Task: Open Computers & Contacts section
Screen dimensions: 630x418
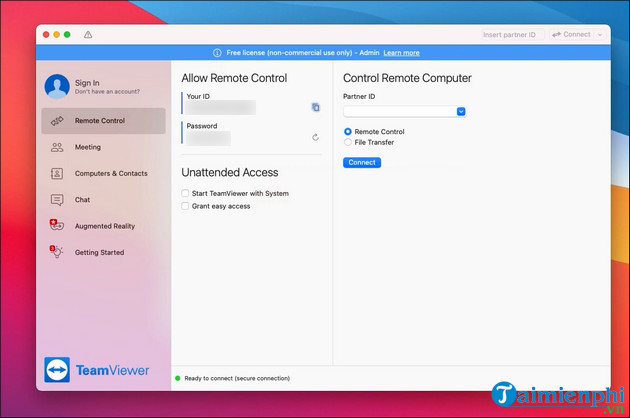Action: (x=104, y=173)
